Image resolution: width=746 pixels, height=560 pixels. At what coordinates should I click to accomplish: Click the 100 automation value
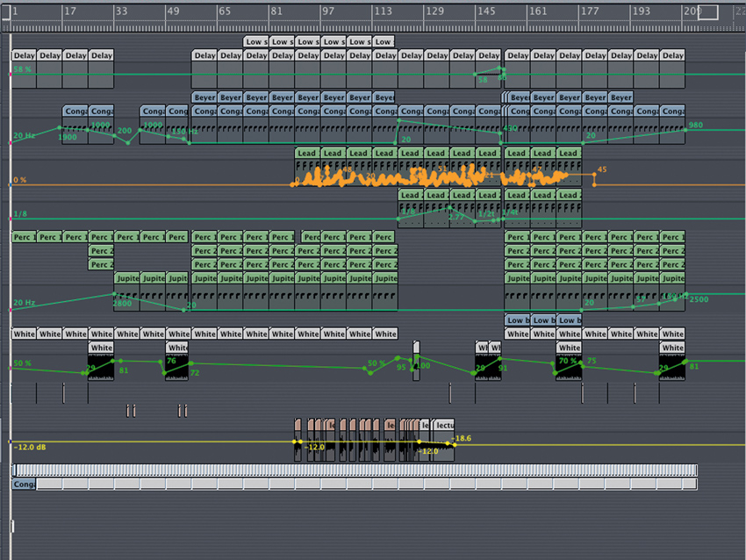coord(423,366)
